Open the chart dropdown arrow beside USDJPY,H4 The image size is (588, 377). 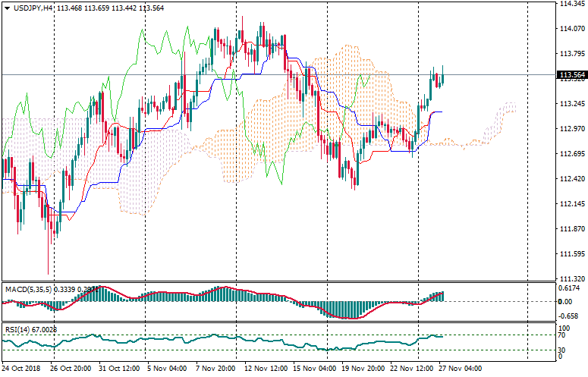coord(6,8)
